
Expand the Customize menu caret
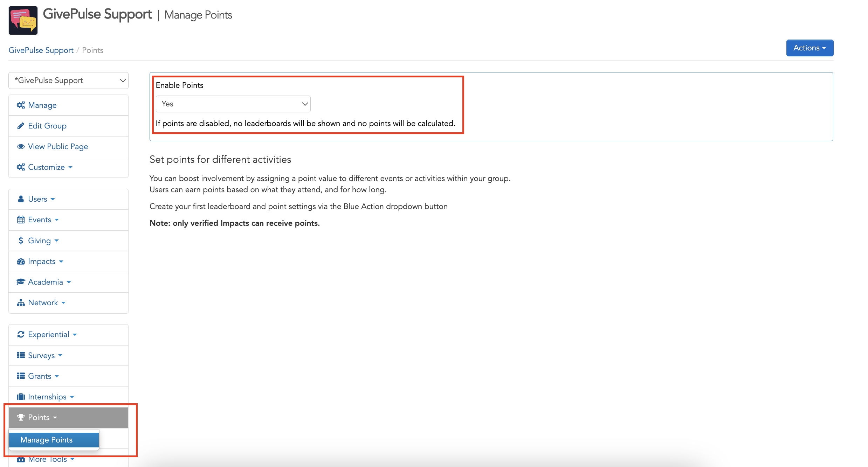tap(70, 167)
